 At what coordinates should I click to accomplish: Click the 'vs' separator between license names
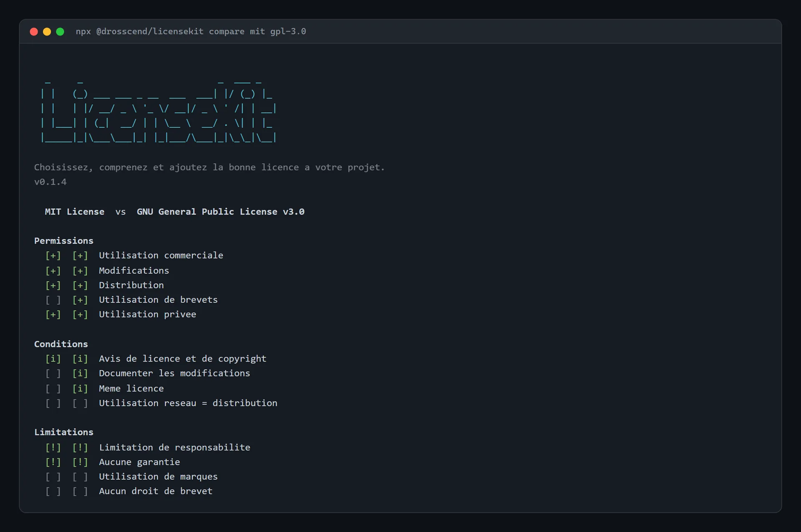[121, 212]
